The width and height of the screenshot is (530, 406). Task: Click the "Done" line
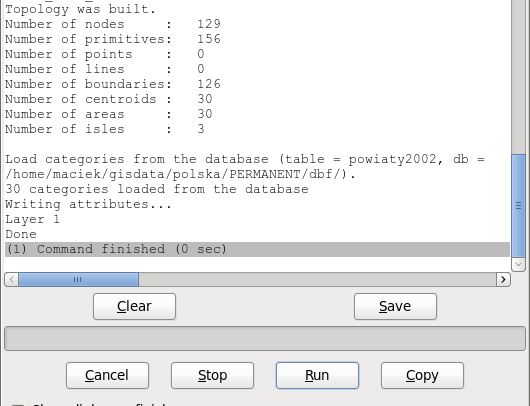[x=21, y=234]
